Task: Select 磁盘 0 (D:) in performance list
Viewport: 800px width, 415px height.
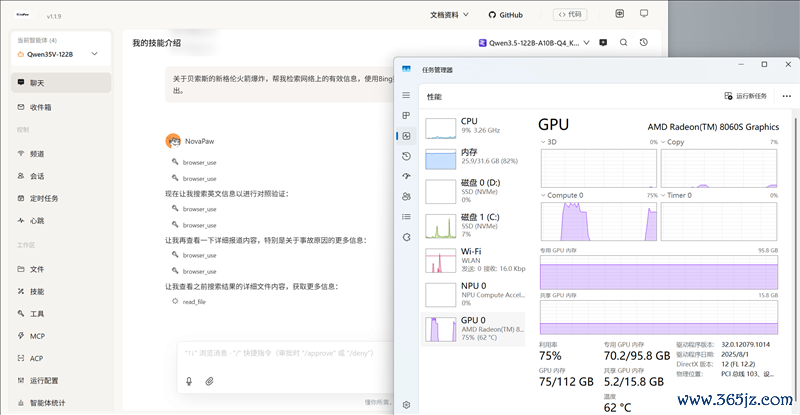Action: pos(473,191)
